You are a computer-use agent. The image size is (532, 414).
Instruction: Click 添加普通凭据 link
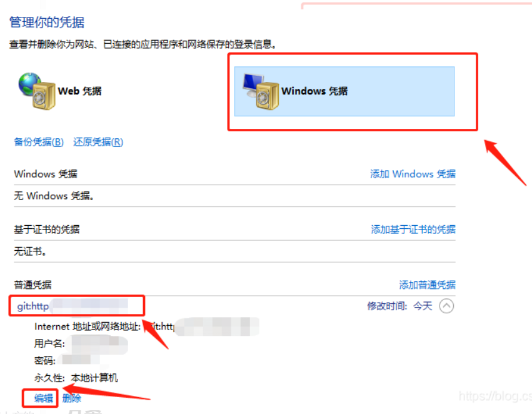(x=427, y=285)
